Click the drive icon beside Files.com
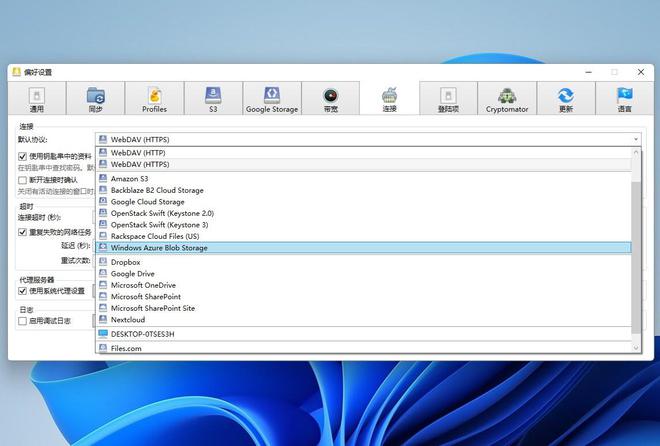The width and height of the screenshot is (660, 446). point(103,348)
